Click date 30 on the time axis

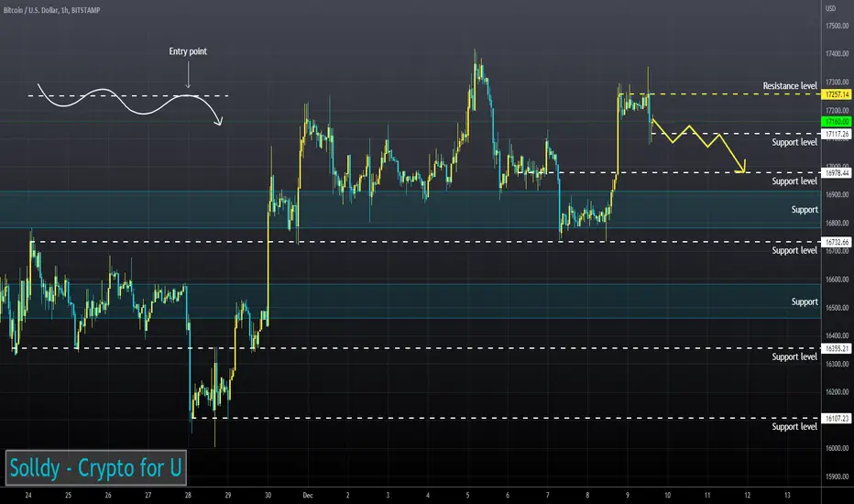click(268, 495)
